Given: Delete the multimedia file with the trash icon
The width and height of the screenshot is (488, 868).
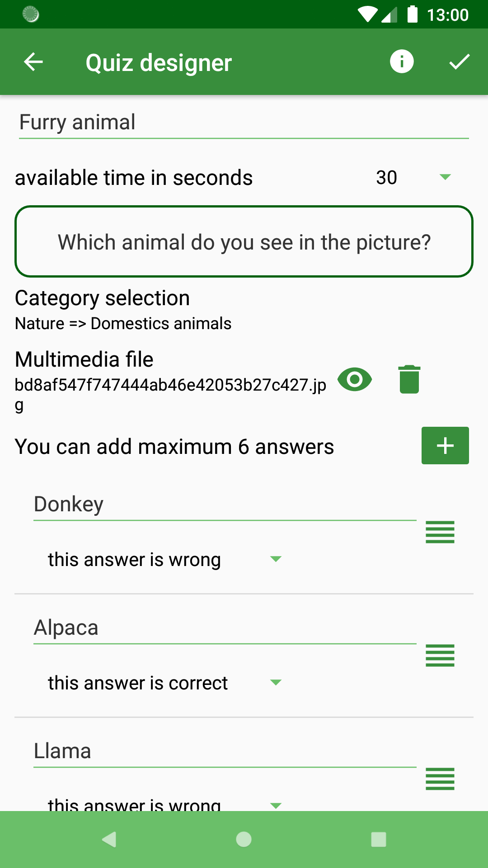Looking at the screenshot, I should (x=409, y=379).
